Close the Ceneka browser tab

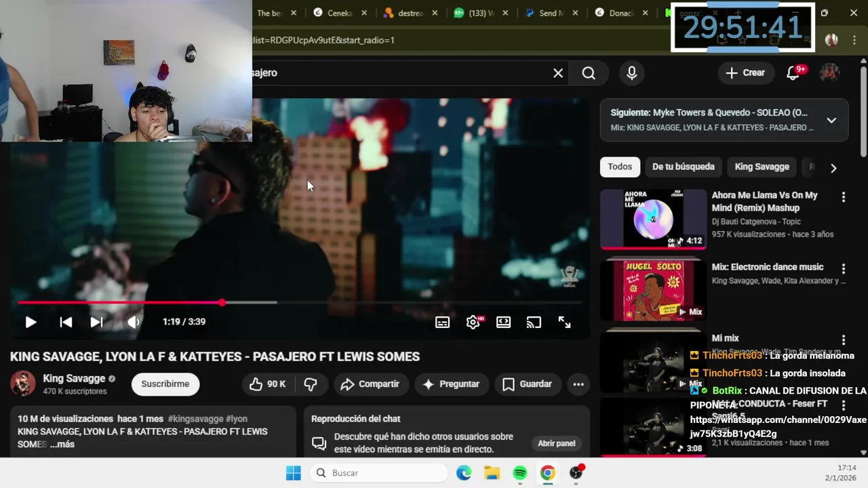(364, 13)
